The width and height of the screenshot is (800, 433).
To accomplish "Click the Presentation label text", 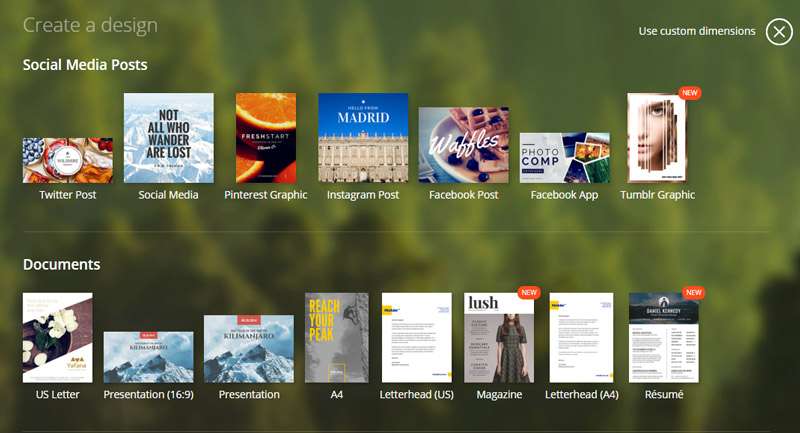I will pos(249,395).
